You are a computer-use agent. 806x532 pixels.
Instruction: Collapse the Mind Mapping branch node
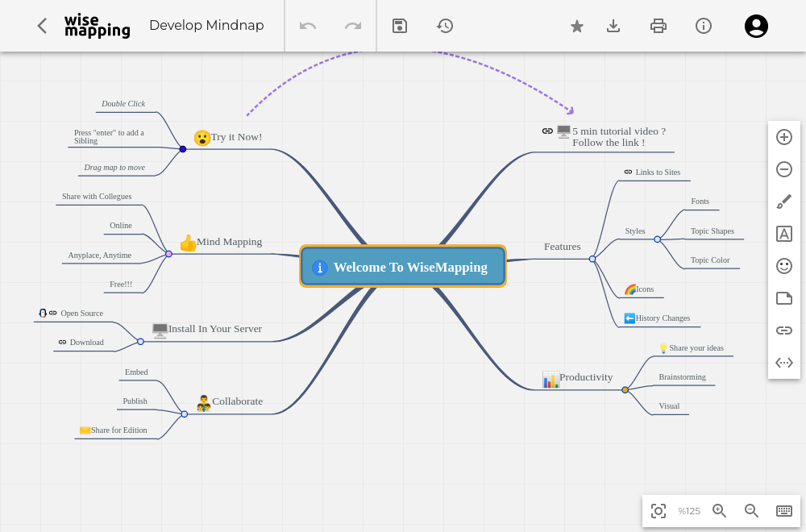(x=168, y=254)
